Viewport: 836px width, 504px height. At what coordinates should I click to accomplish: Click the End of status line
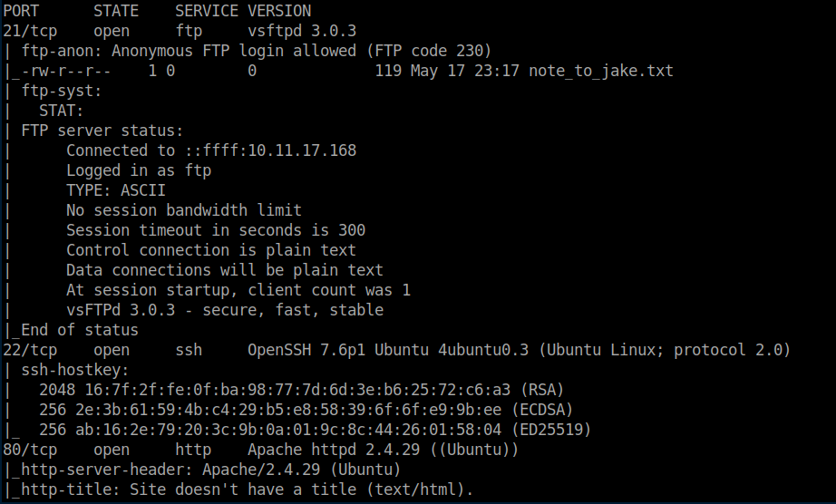[x=80, y=330]
